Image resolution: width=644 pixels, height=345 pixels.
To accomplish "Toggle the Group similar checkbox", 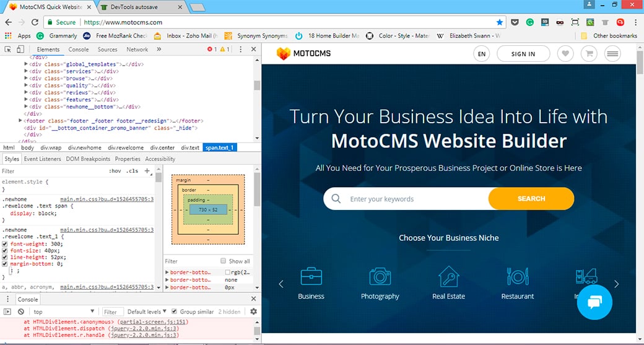I will (175, 312).
